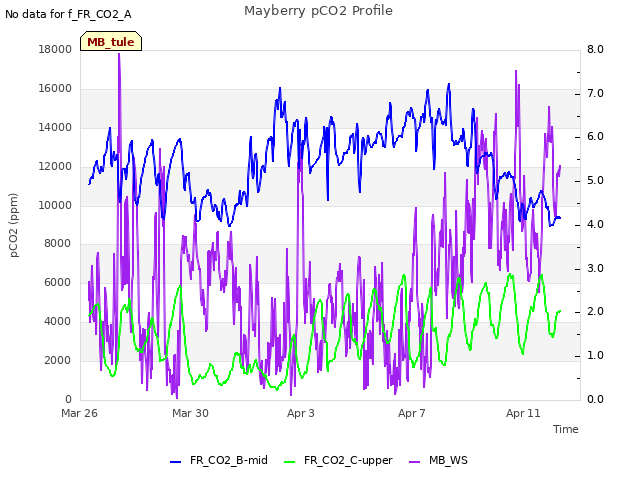
Task: Click the chart title Mayberry pCO2 Profile
Action: click(318, 11)
